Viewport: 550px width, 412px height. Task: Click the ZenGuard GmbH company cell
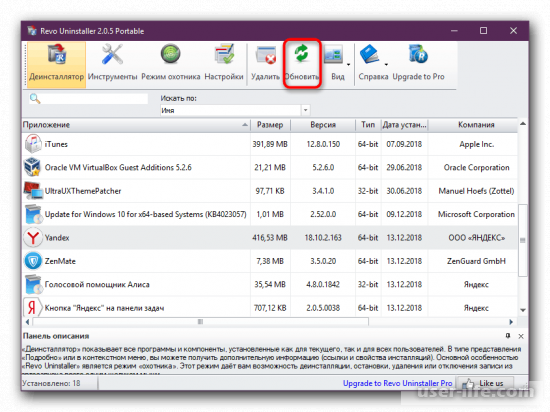[x=476, y=261]
